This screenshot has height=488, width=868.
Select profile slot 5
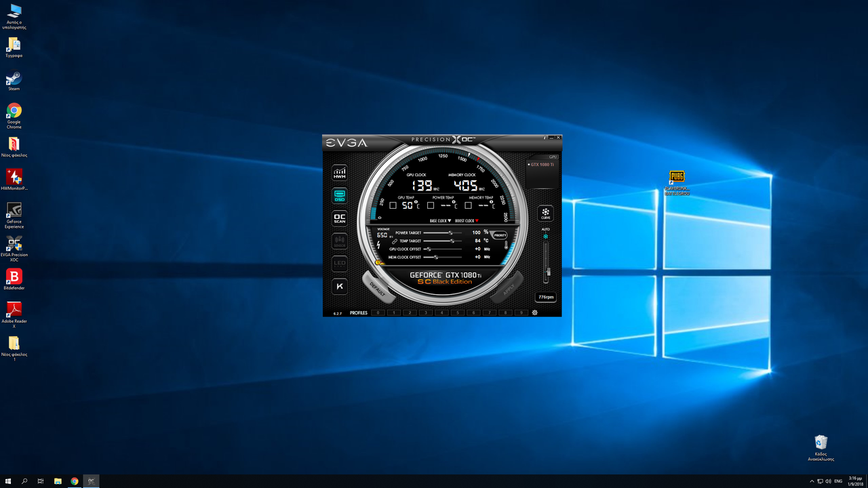click(457, 312)
